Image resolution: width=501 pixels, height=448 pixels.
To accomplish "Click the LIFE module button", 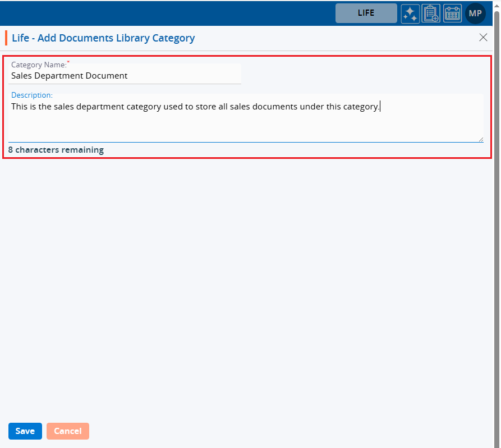I will coord(366,13).
